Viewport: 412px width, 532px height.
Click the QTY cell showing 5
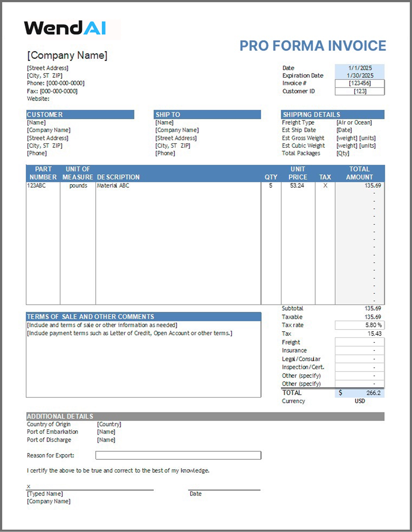pos(270,185)
